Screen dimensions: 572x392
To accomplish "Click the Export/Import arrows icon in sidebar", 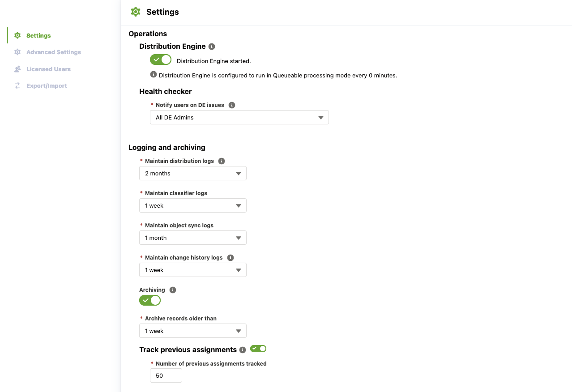I will 17,85.
